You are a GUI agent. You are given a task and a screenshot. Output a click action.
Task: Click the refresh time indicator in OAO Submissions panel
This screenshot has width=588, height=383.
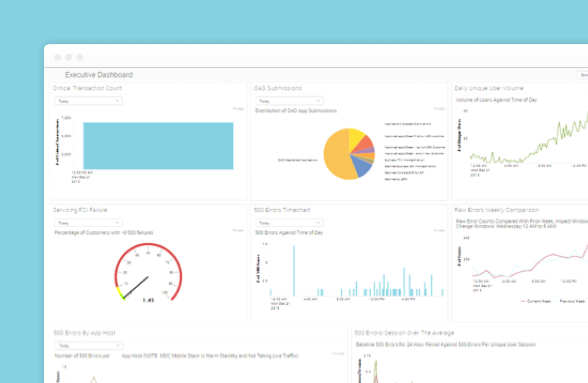point(439,109)
